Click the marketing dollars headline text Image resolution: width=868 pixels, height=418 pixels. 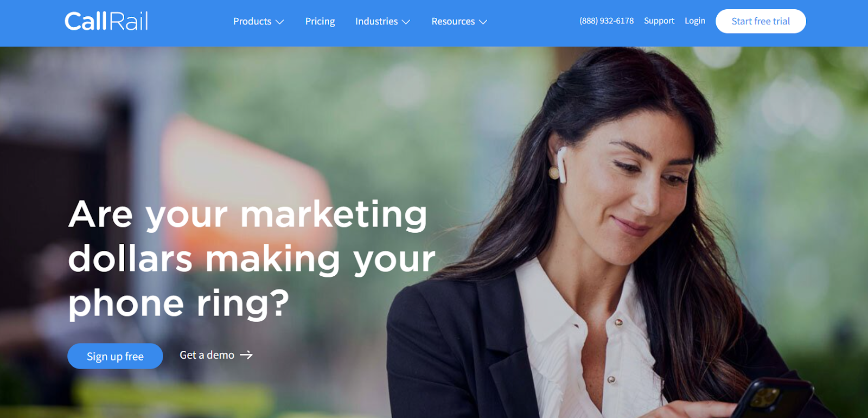coord(252,258)
